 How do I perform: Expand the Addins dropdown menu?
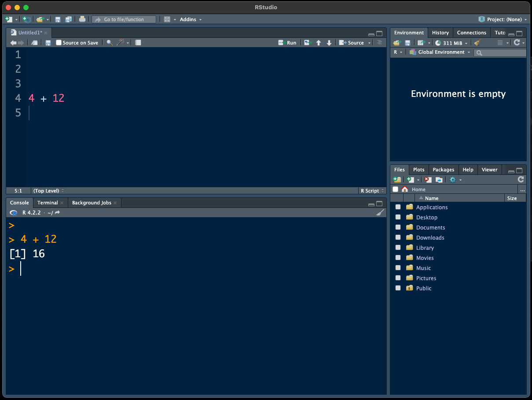[x=191, y=19]
